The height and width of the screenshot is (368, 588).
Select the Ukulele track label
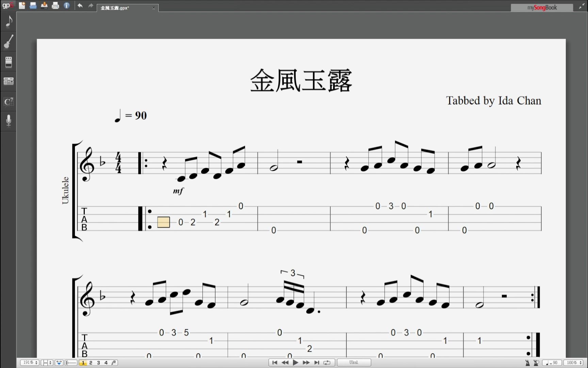click(x=65, y=190)
